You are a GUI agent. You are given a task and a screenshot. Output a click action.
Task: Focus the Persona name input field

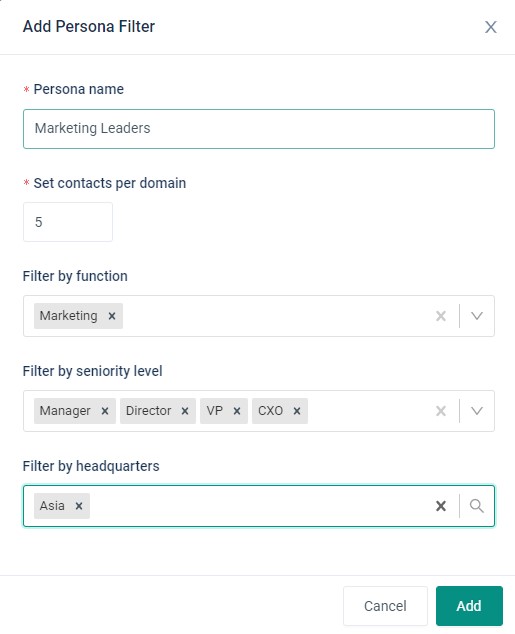point(259,129)
